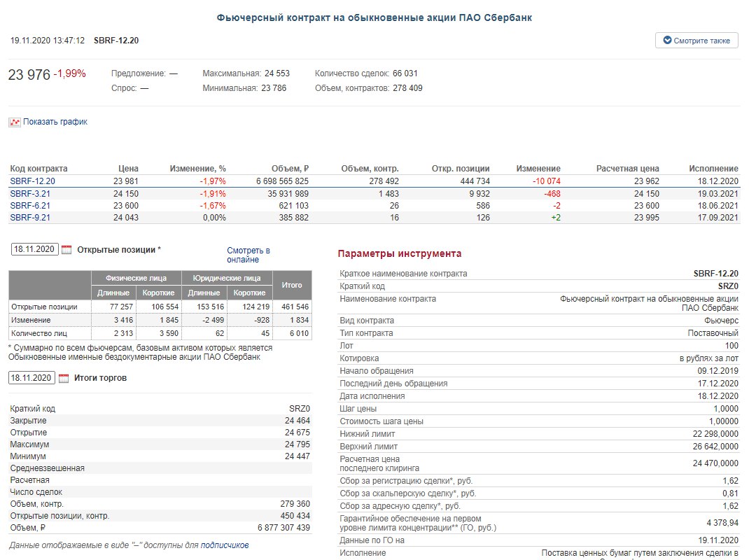Click the chart icon next to 'Показать график'
The height and width of the screenshot is (560, 749).
[14, 122]
